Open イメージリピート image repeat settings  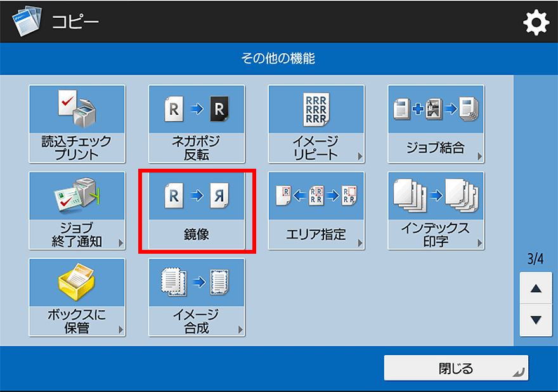click(x=316, y=124)
